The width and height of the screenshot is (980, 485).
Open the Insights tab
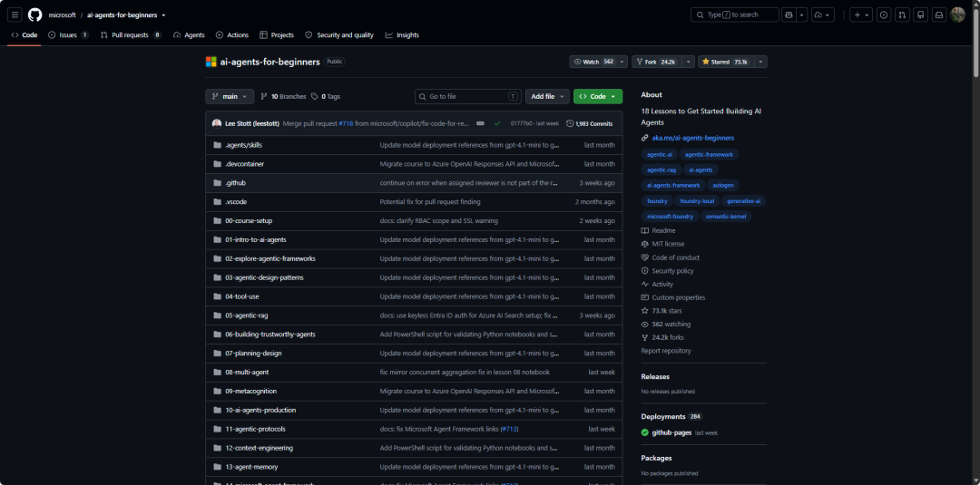click(x=402, y=35)
